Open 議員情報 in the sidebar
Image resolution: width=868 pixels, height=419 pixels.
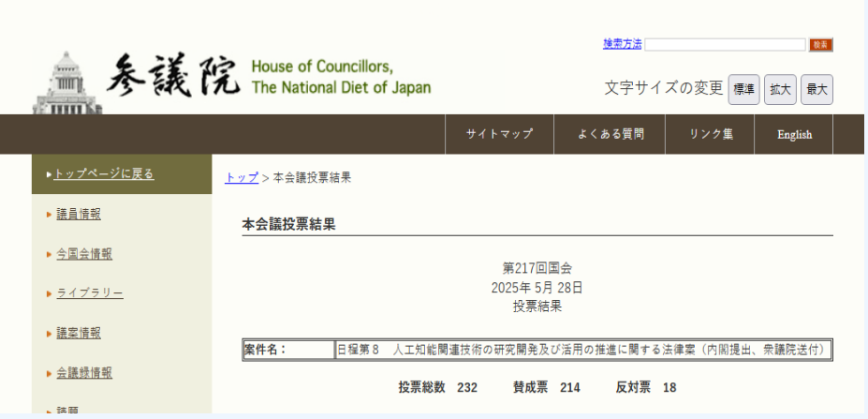(x=79, y=215)
